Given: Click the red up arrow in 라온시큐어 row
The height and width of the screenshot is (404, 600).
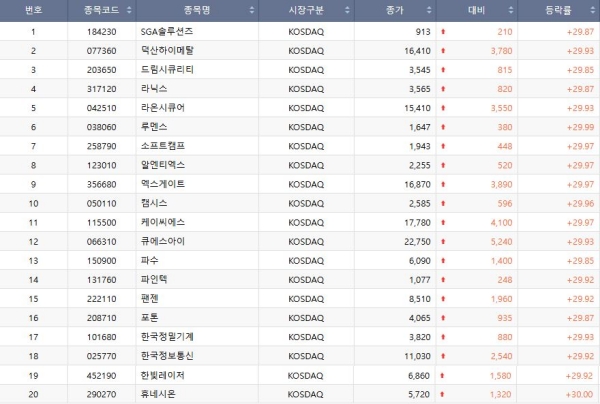Looking at the screenshot, I should pyautogui.click(x=443, y=108).
